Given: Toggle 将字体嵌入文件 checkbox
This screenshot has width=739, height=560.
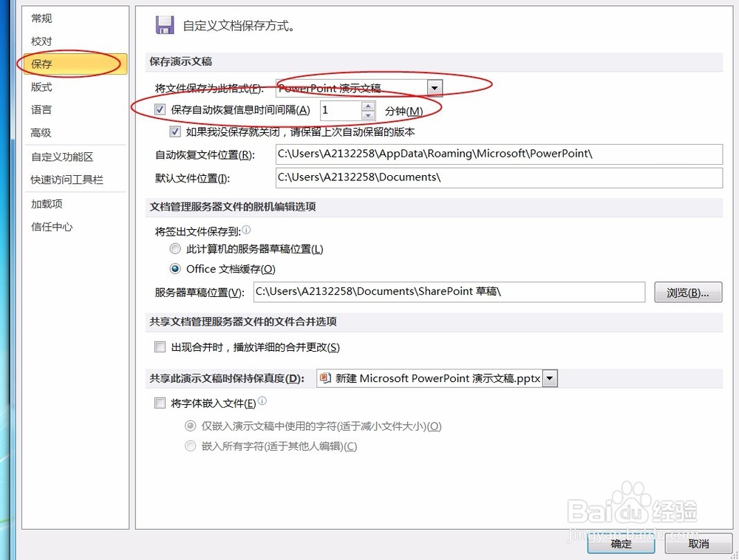Looking at the screenshot, I should coord(160,403).
